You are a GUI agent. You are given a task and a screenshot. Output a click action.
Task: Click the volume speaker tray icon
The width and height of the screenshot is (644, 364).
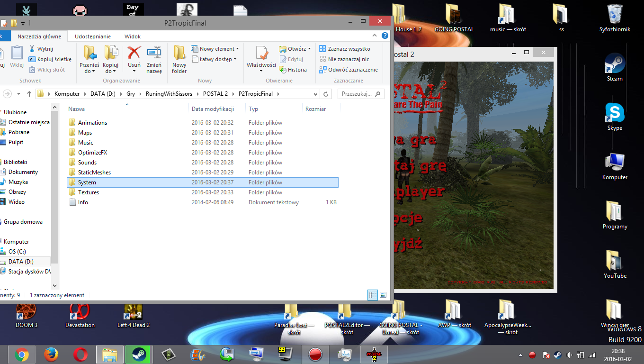tap(569, 355)
